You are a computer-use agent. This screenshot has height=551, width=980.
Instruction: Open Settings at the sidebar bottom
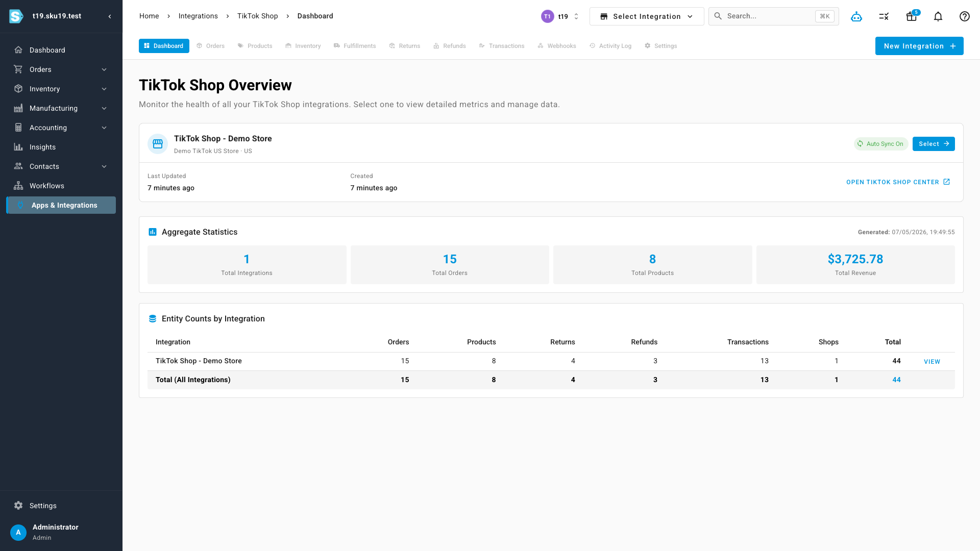click(x=61, y=506)
